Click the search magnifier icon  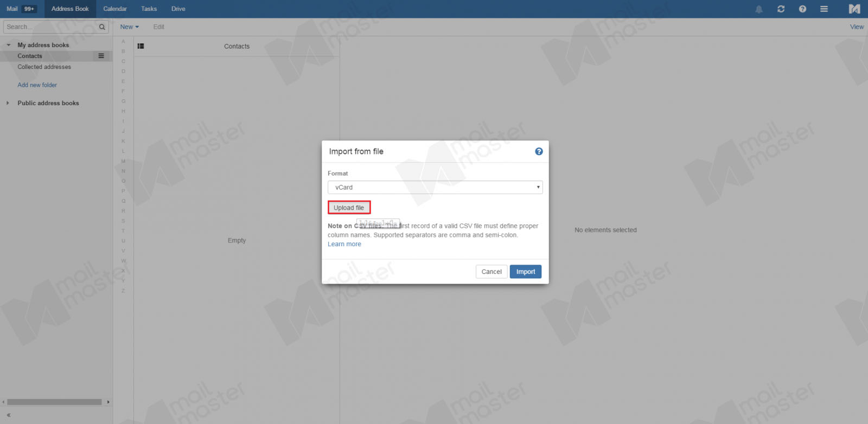(x=102, y=27)
